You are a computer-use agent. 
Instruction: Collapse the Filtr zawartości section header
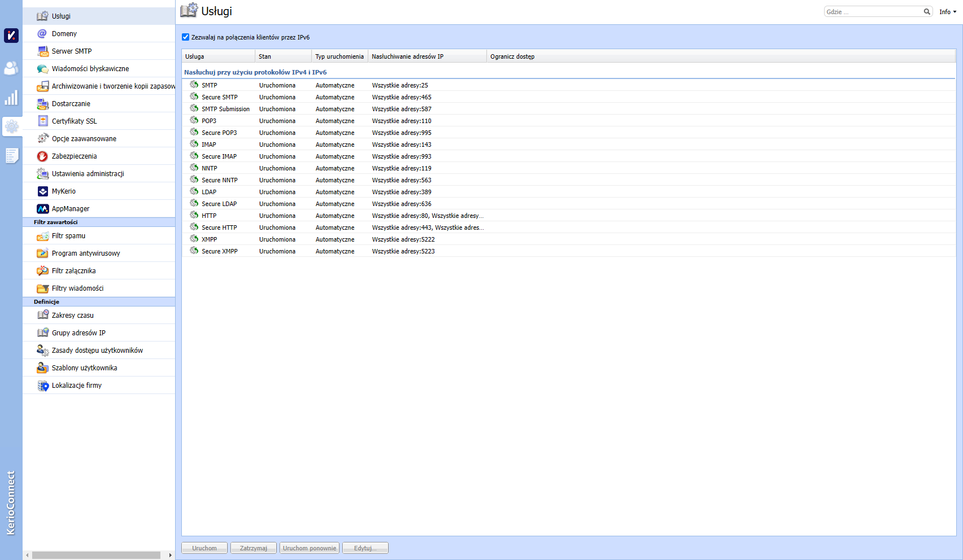coord(55,222)
